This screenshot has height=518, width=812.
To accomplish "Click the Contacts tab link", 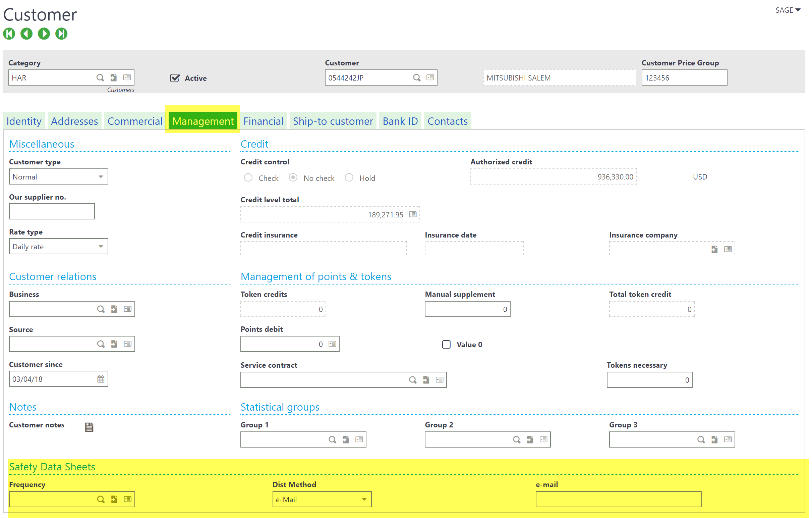I will (x=447, y=121).
